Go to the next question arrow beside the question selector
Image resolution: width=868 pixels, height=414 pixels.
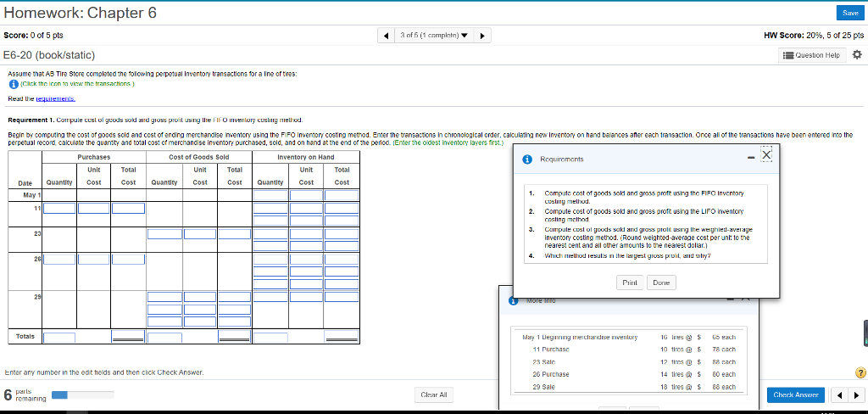tap(482, 36)
